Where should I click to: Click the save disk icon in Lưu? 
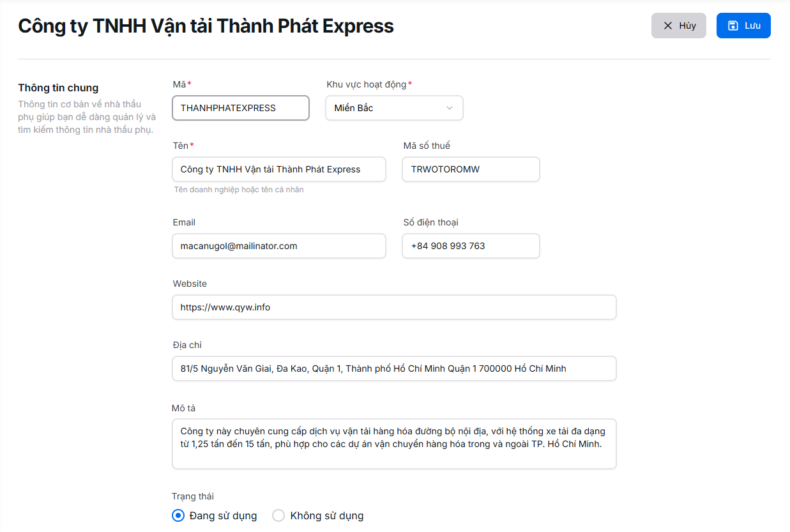tap(733, 26)
